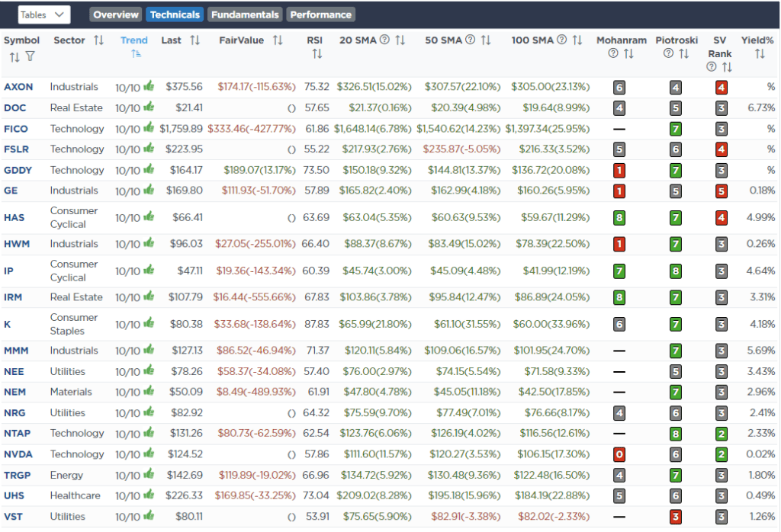Click the thumbs-up trend icon in the AXON row
Image resolution: width=781 pixels, height=532 pixels.
click(x=148, y=86)
